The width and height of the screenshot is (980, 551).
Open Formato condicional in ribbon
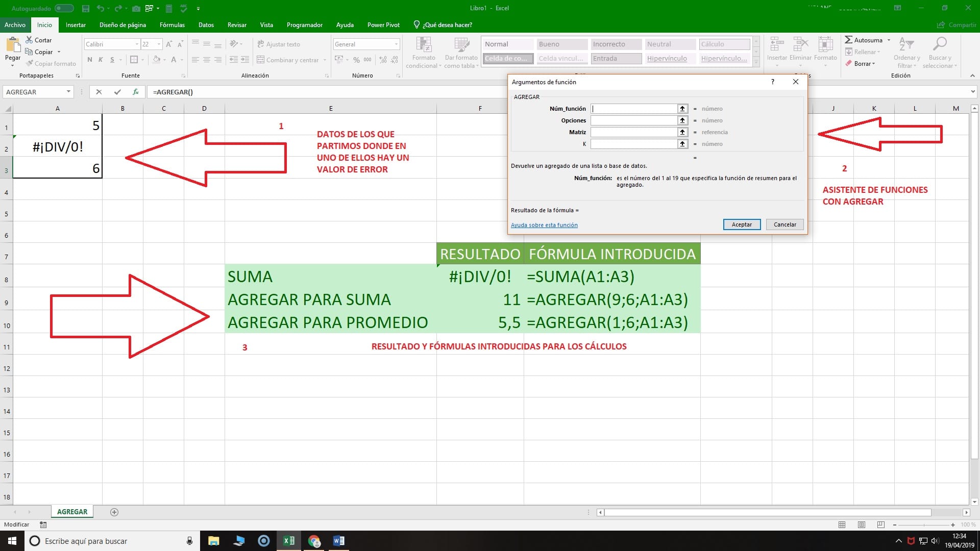[x=424, y=53]
